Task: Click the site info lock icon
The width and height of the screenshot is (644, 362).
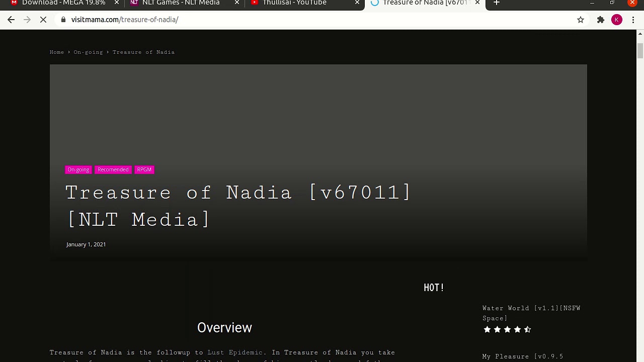Action: click(x=63, y=20)
